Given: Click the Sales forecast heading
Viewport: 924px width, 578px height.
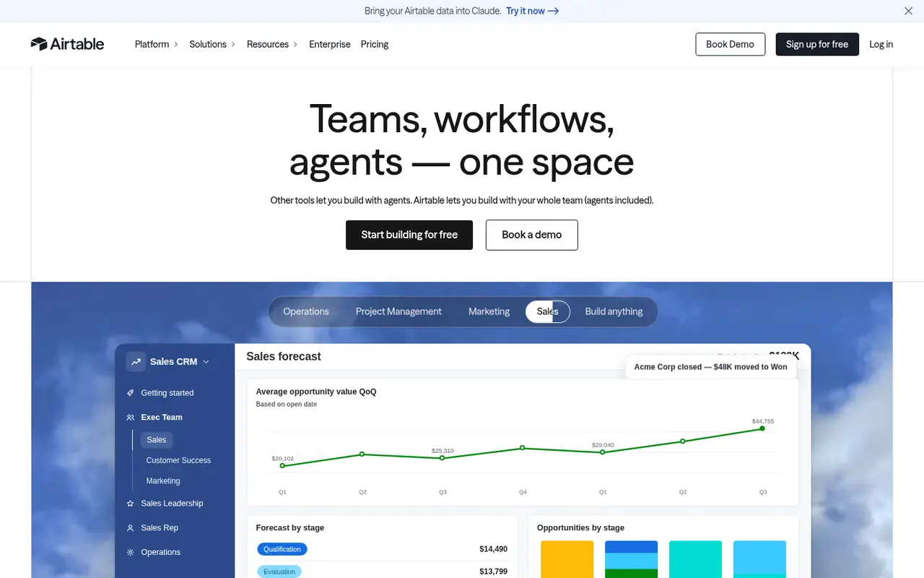Looking at the screenshot, I should [284, 356].
